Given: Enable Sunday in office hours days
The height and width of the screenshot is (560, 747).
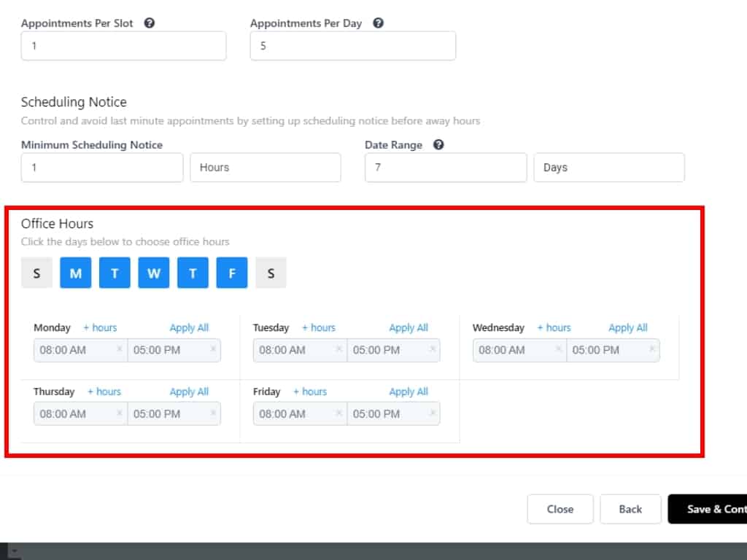Looking at the screenshot, I should pyautogui.click(x=36, y=273).
